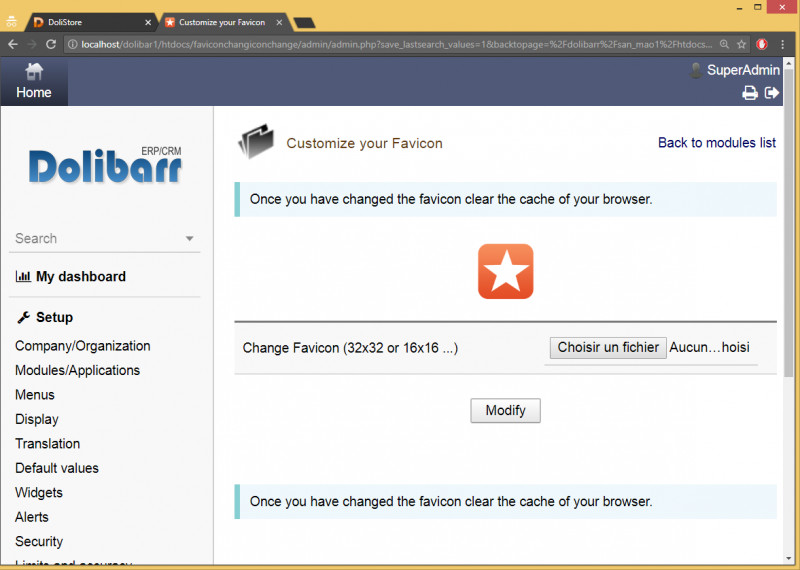
Task: Go back with the browser back arrow
Action: point(13,44)
